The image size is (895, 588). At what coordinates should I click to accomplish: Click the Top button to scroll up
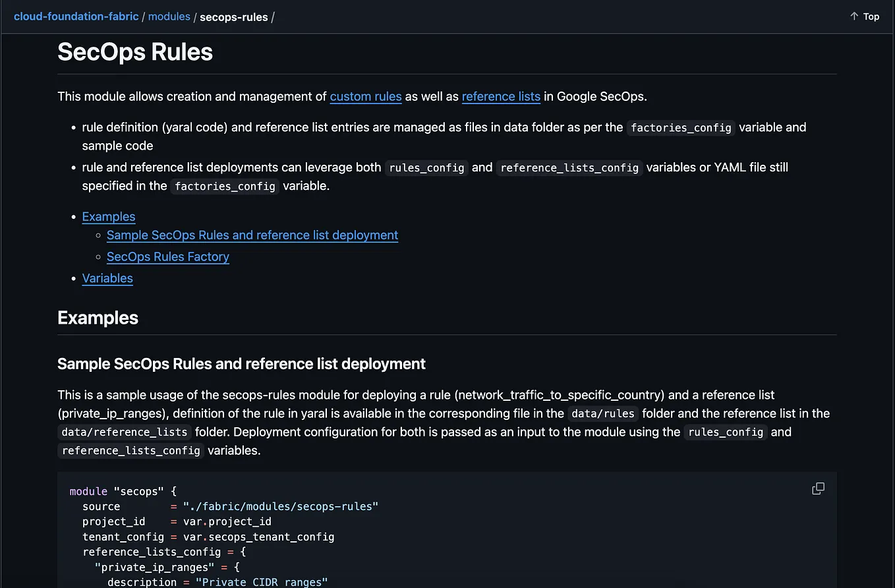coord(869,16)
